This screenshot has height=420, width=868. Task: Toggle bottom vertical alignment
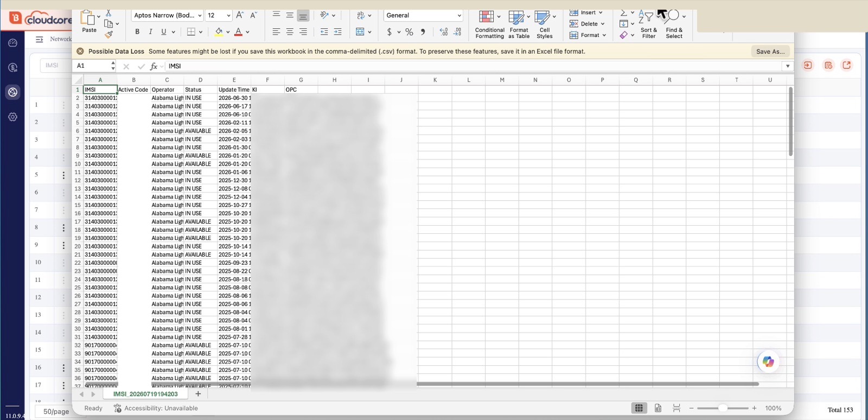coord(303,16)
